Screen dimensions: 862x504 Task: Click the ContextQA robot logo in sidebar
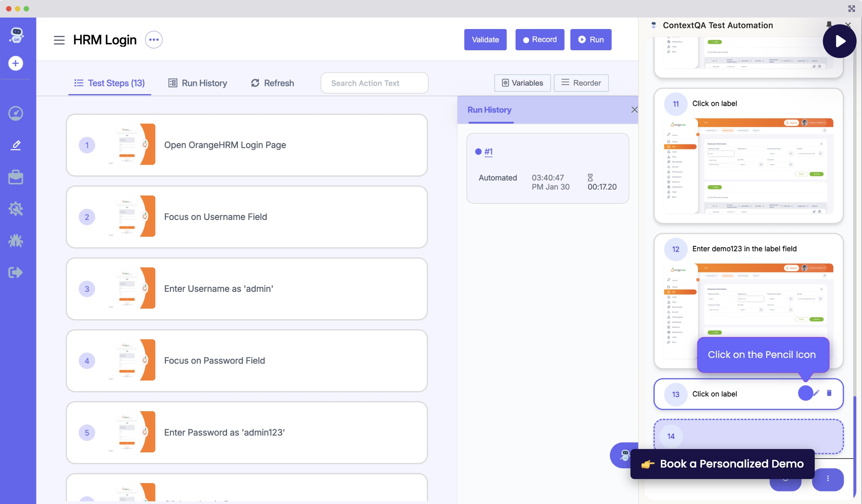point(16,35)
